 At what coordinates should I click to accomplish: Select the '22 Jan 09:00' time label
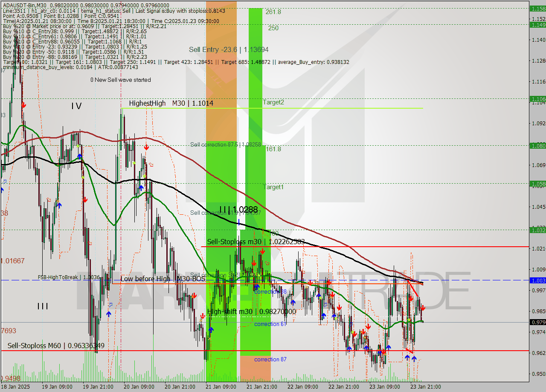click(303, 387)
